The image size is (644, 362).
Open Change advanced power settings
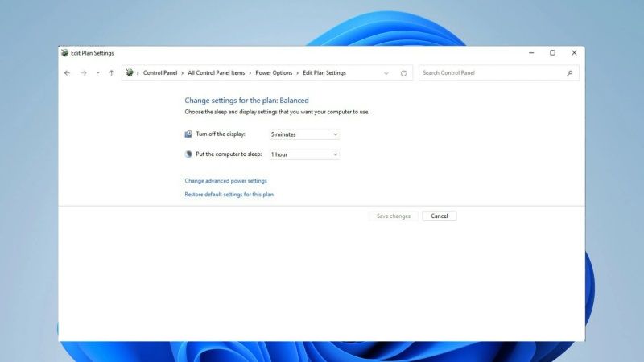point(225,180)
